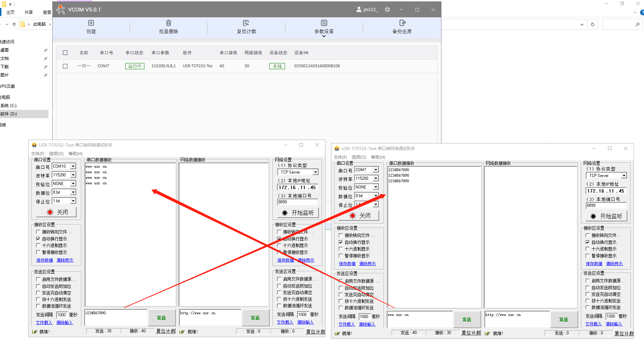Enable serial-side 接收转向文件 in the COM10 window
644x343 pixels.
(x=38, y=232)
